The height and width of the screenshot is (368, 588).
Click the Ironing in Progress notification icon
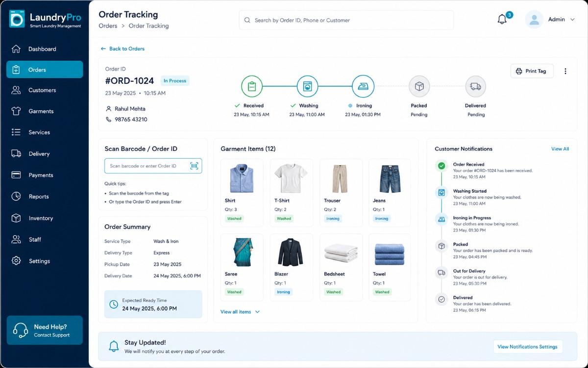click(x=441, y=219)
